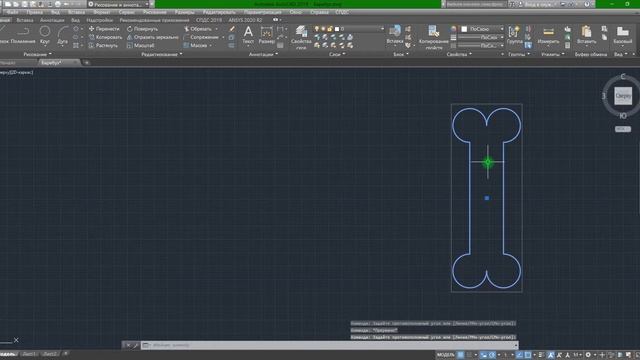Open the Файл menu
Viewport: 640px width, 360px height.
(x=12, y=12)
